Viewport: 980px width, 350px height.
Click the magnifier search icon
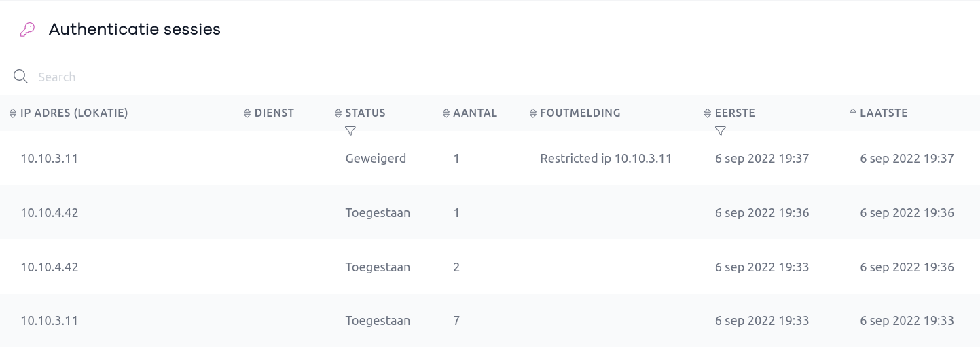tap(20, 77)
